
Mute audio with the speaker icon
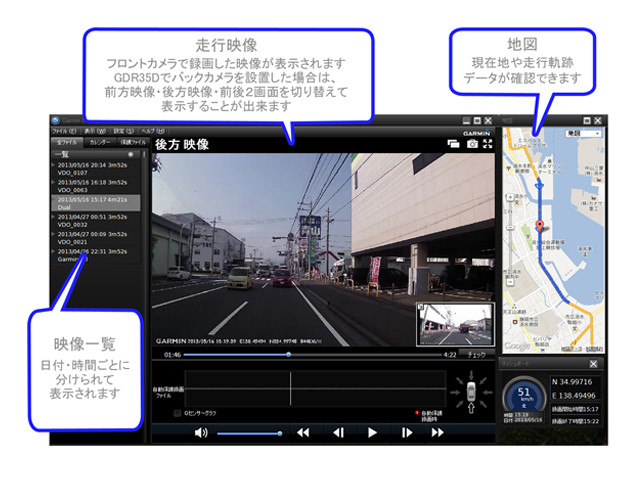[x=201, y=433]
